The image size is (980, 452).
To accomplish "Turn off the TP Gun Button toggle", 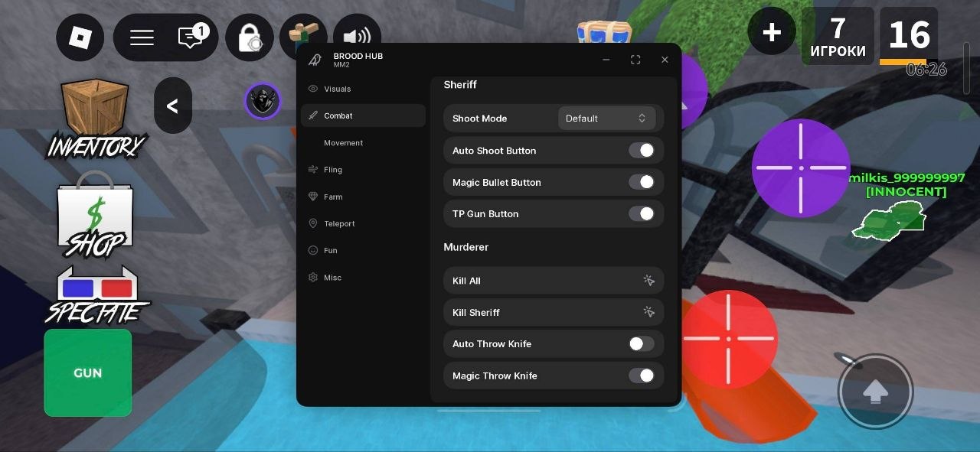I will click(x=642, y=213).
